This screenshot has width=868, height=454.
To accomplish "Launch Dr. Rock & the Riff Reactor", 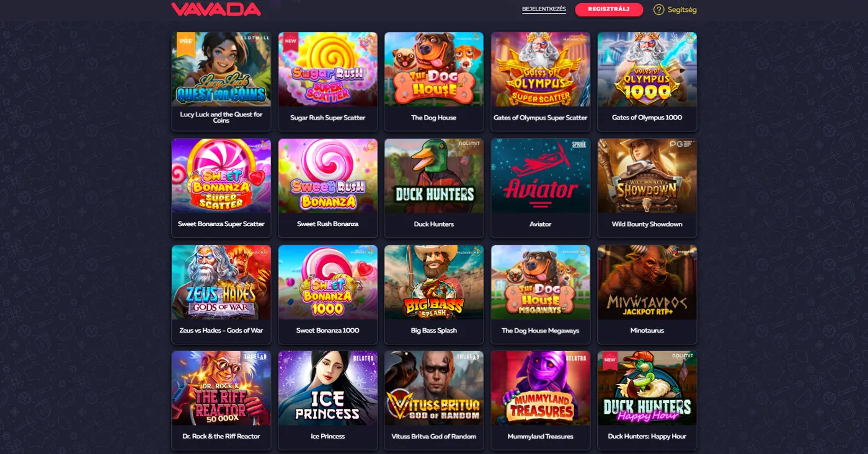I will 221,401.
